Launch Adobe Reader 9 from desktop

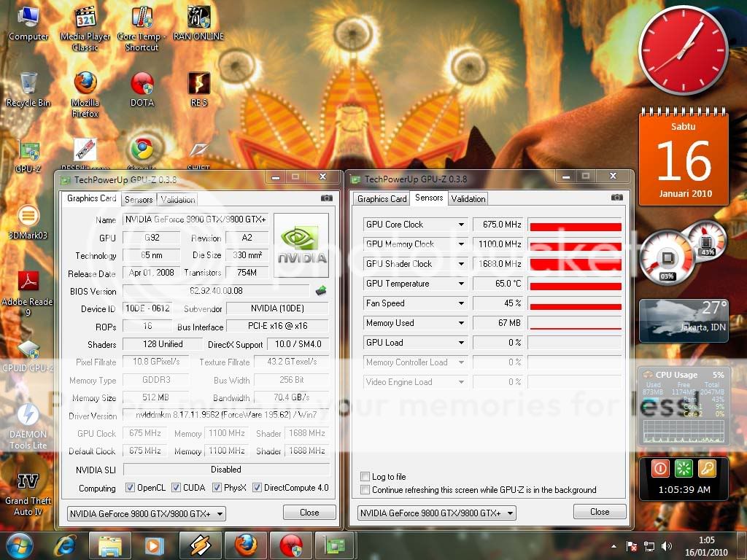pyautogui.click(x=28, y=293)
